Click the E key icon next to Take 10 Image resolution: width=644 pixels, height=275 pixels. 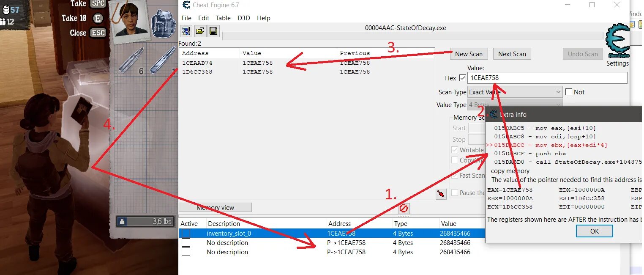(x=98, y=18)
